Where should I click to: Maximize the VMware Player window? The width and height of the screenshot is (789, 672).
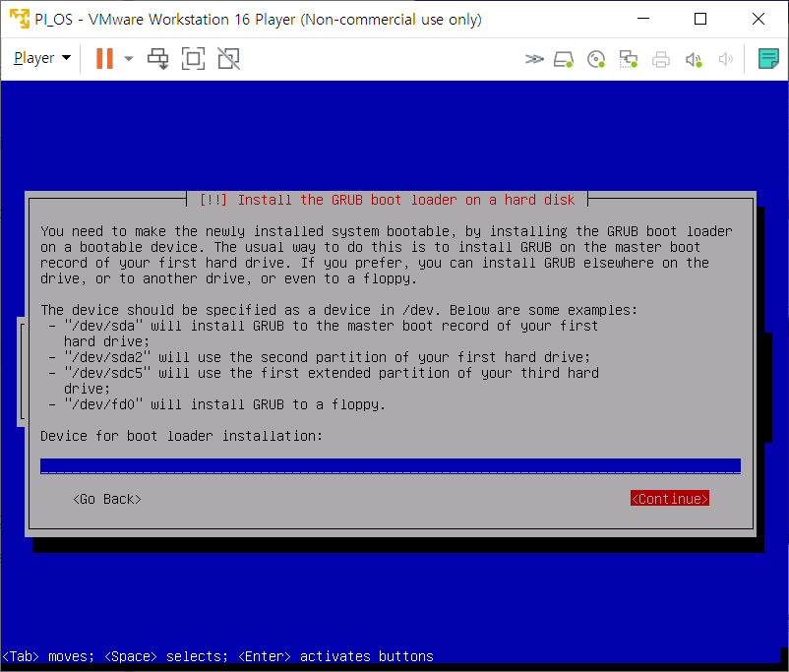(700, 19)
